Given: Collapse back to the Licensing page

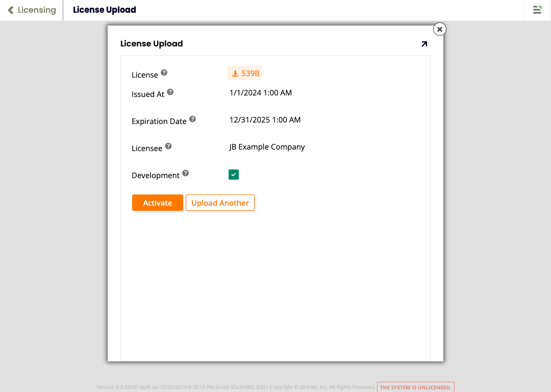Looking at the screenshot, I should (32, 10).
